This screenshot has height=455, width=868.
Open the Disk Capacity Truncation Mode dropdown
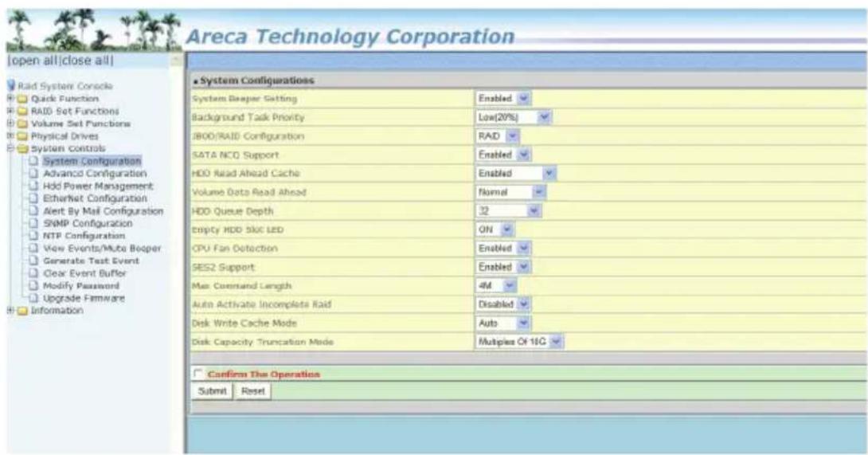[x=520, y=342]
